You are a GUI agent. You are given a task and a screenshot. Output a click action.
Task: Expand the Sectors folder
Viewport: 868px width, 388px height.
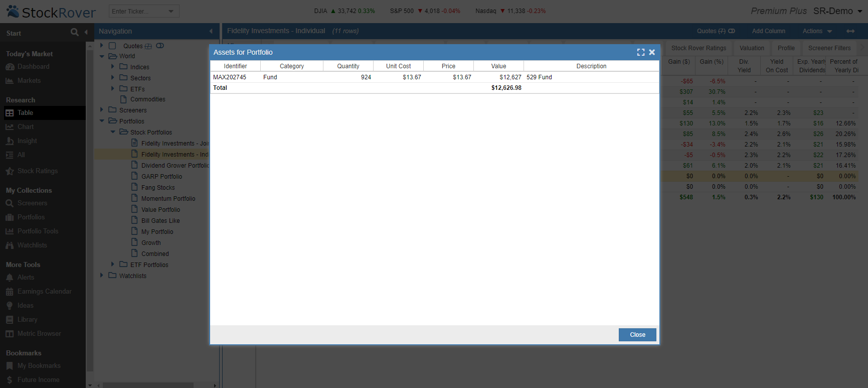[x=113, y=78]
